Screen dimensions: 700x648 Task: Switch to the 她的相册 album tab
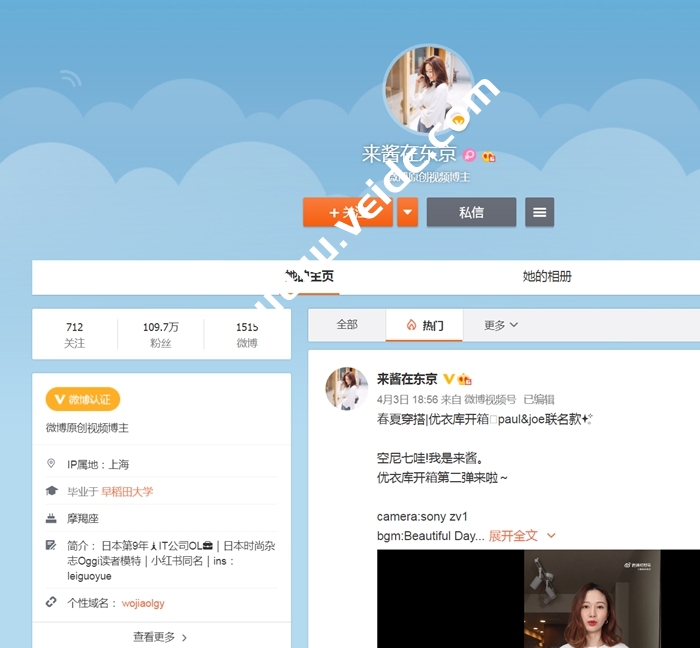tap(547, 276)
